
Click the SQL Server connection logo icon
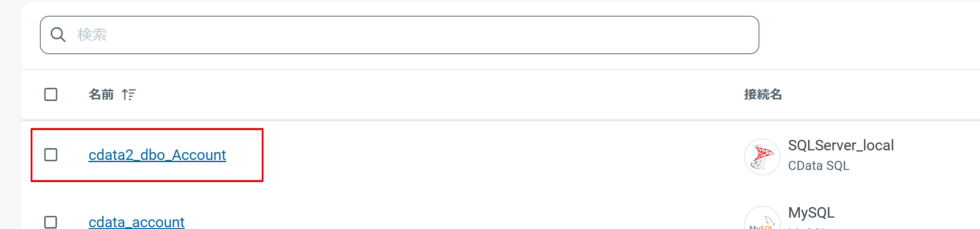point(762,157)
